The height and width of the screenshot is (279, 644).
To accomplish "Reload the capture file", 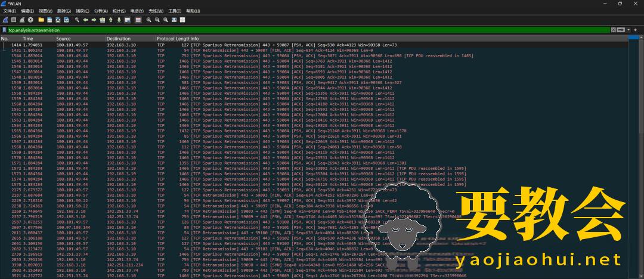I will pyautogui.click(x=66, y=20).
